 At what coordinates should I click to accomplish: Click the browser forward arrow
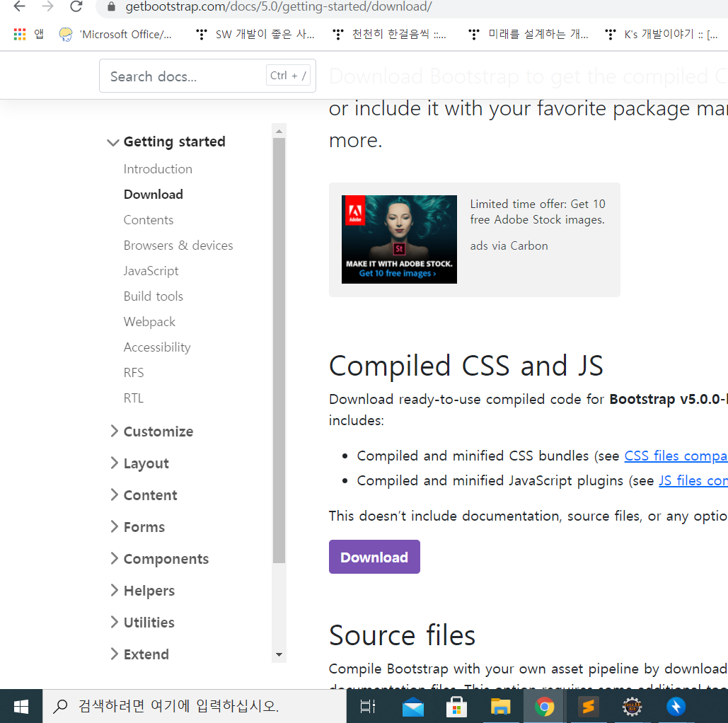(48, 6)
